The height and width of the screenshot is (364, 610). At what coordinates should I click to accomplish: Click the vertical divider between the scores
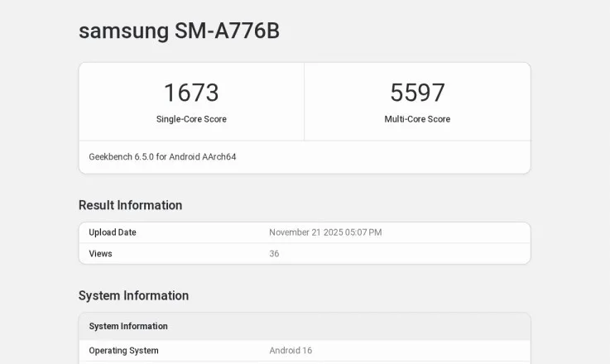click(305, 102)
